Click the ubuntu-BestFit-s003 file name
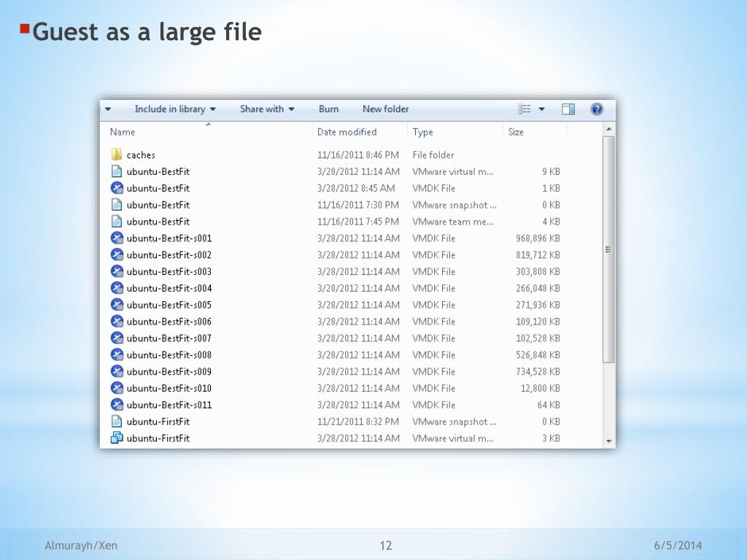Viewport: 747px width, 560px height. pyautogui.click(x=169, y=271)
